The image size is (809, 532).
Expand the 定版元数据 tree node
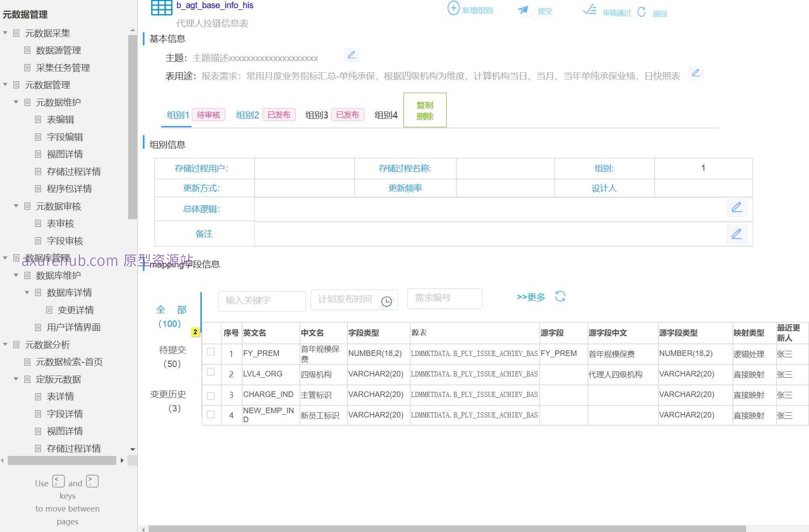click(16, 379)
